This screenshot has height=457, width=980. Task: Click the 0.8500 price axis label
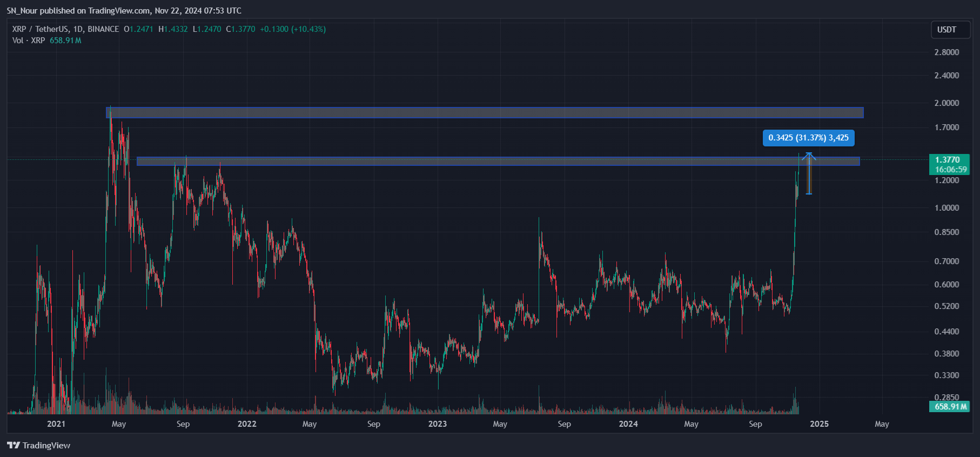[947, 232]
